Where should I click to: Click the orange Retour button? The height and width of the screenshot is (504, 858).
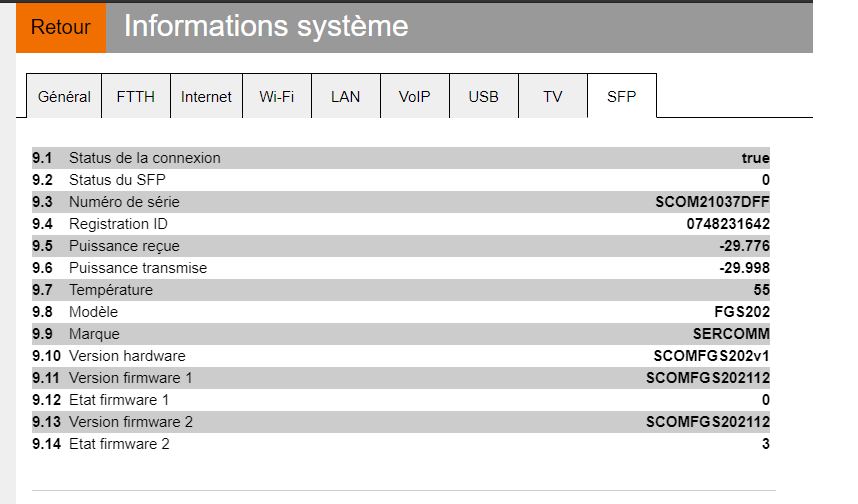pos(61,27)
